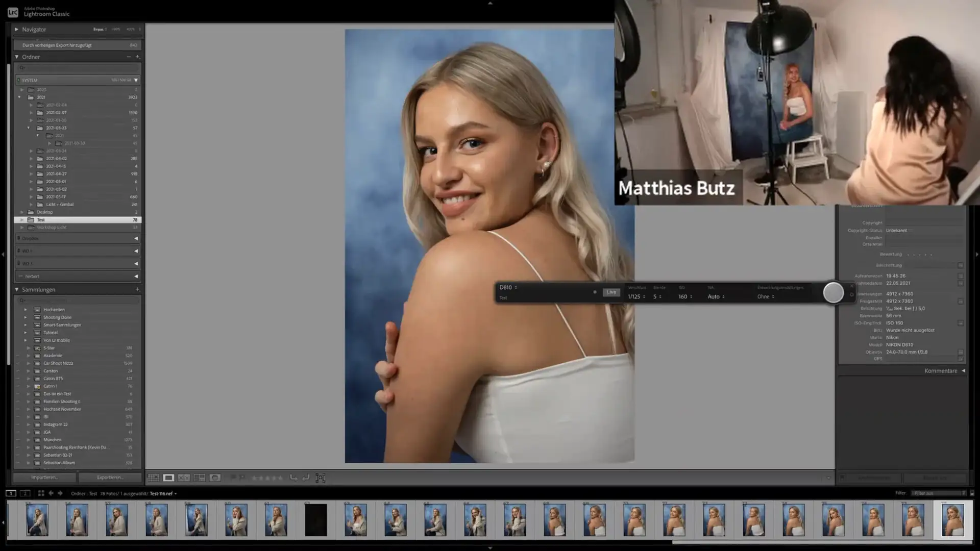Select the Test folder

(x=77, y=220)
